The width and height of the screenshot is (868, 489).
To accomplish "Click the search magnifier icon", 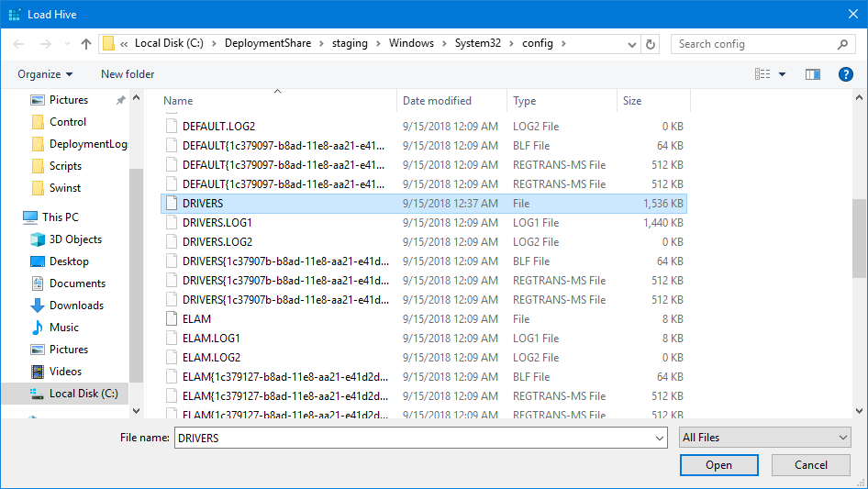I will coord(842,44).
